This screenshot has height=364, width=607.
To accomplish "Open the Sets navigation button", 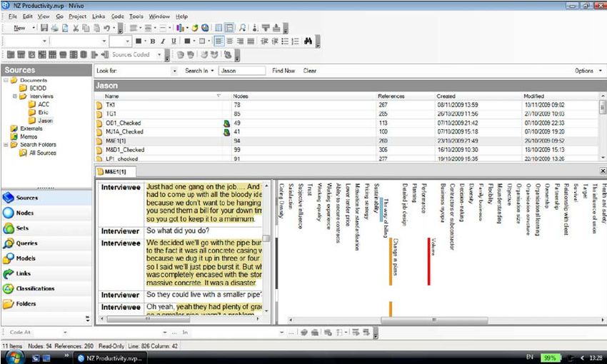I will click(46, 228).
